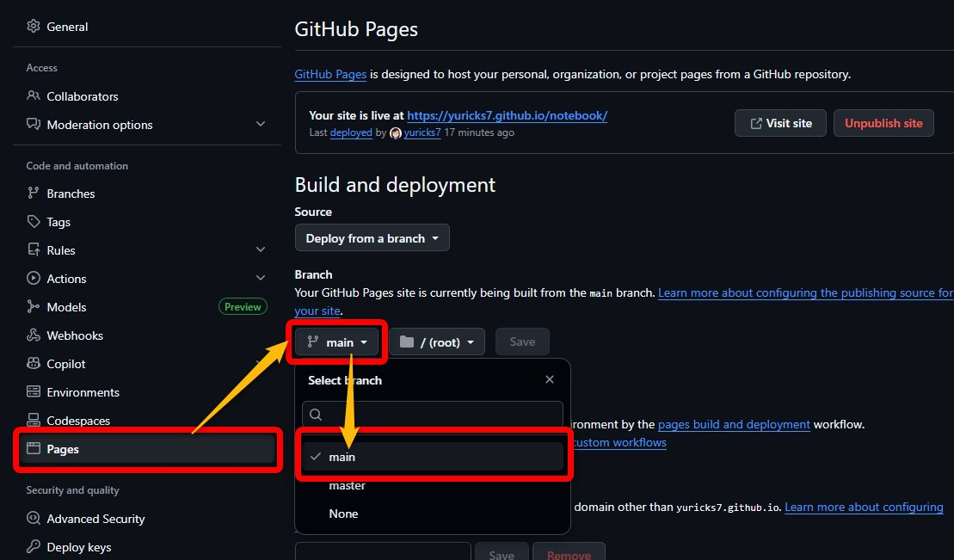Click the Advanced Security shield icon
This screenshot has width=954, height=560.
coord(34,519)
